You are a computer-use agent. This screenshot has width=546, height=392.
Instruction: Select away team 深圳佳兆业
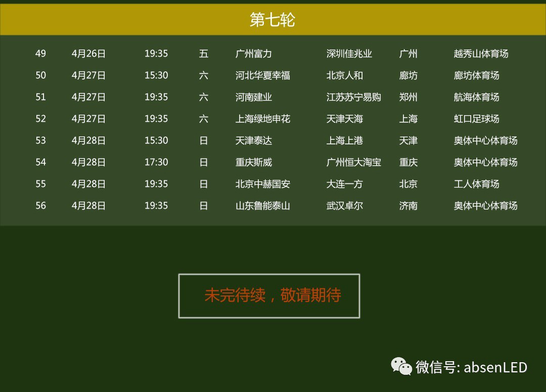(349, 54)
